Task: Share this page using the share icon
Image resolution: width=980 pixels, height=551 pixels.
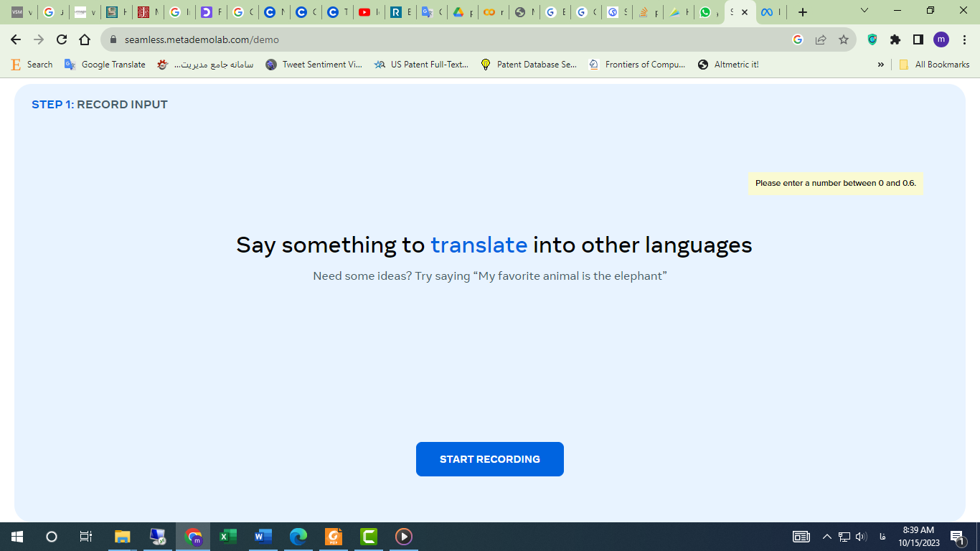Action: pyautogui.click(x=821, y=39)
